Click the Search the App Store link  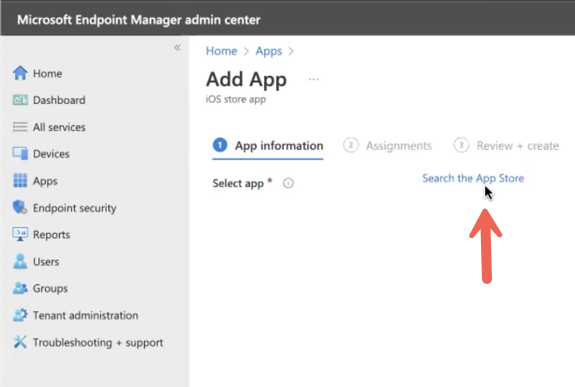pos(473,178)
